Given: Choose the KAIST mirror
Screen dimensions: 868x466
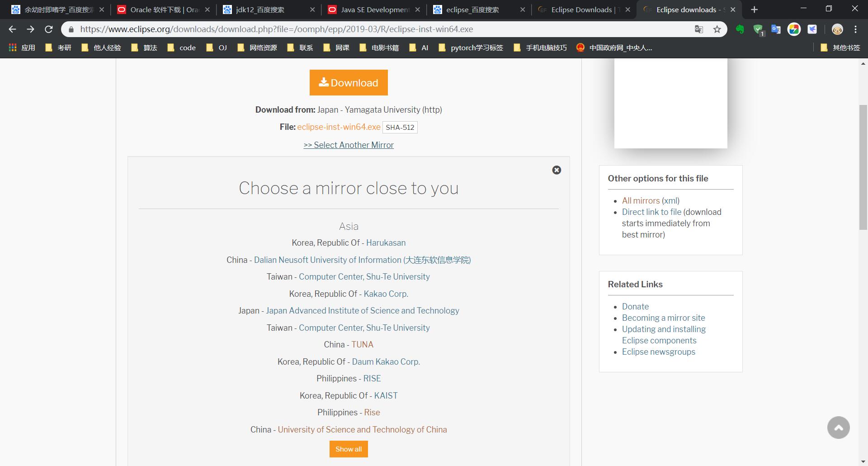Looking at the screenshot, I should click(x=386, y=395).
